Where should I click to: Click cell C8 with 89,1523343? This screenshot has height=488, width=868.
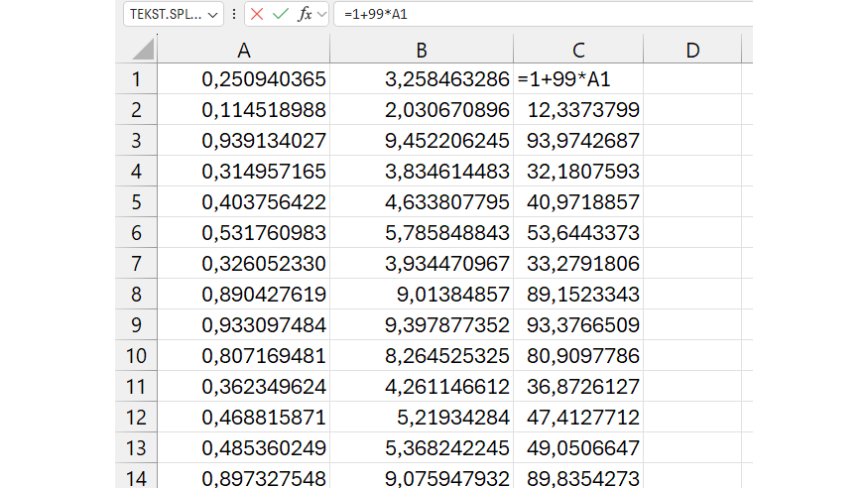point(578,294)
